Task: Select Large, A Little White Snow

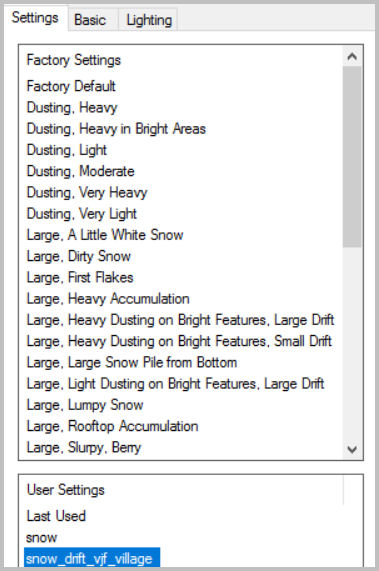Action: tap(105, 235)
